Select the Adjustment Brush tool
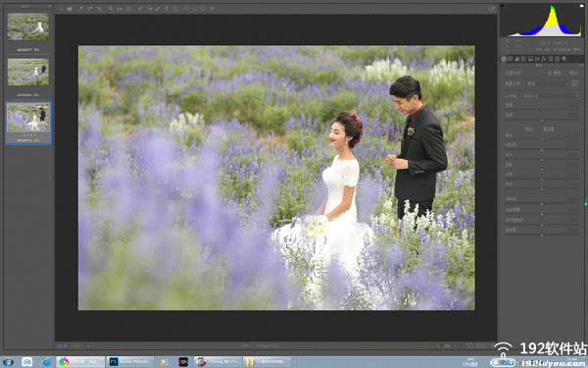This screenshot has width=588, height=368. pos(158,9)
